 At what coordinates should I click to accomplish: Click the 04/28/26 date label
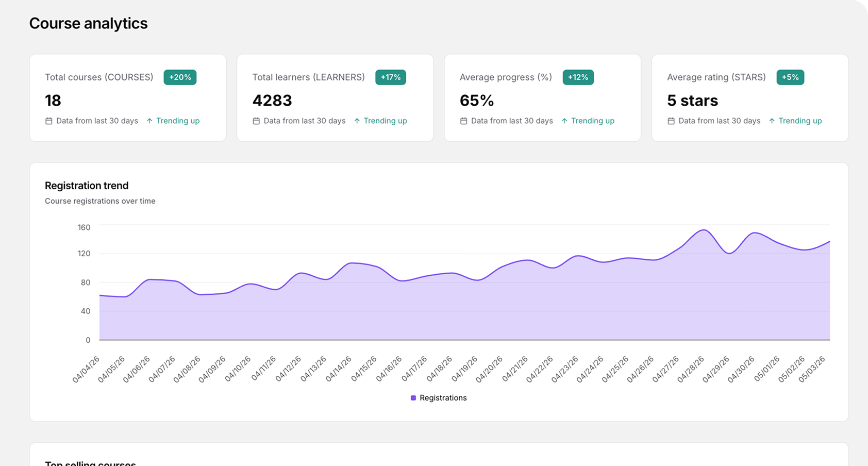[691, 369]
